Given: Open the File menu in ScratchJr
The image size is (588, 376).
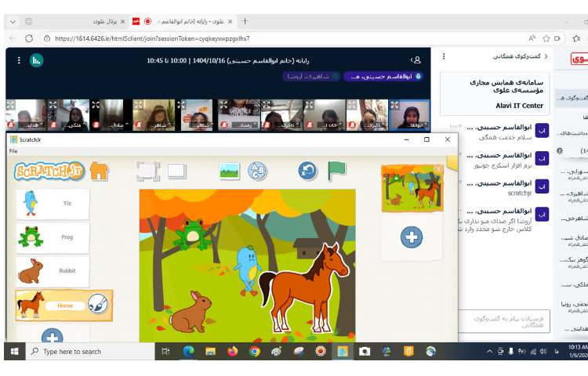Looking at the screenshot, I should pyautogui.click(x=13, y=150).
